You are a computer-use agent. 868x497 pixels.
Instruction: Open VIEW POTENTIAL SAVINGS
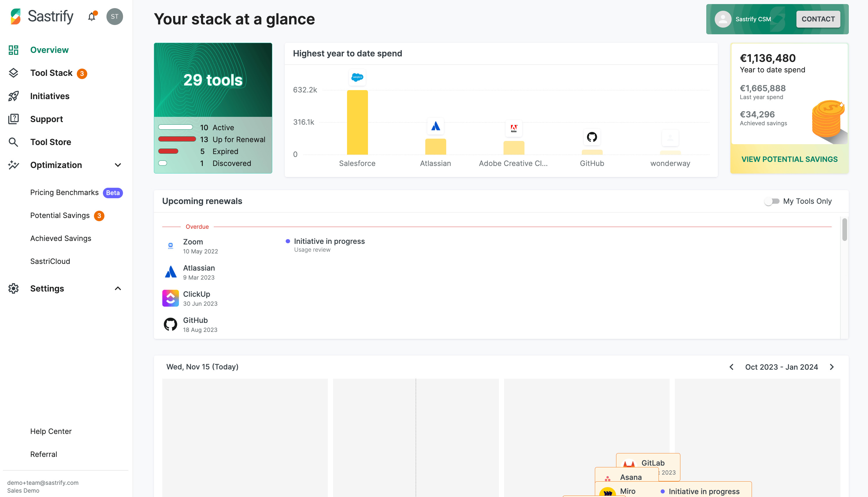point(789,159)
